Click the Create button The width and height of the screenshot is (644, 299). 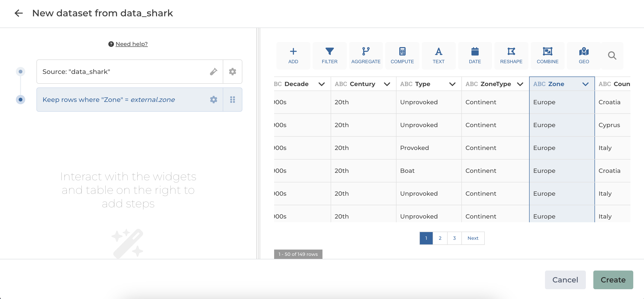tap(613, 280)
